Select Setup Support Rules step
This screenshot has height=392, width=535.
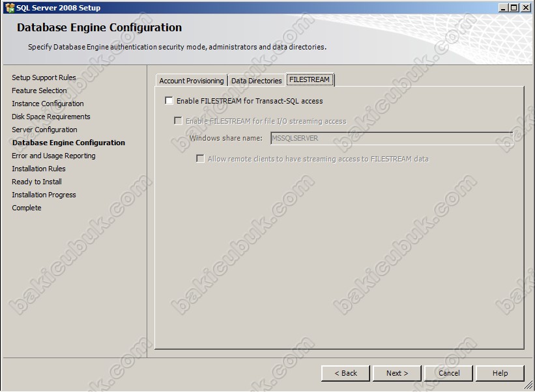44,77
